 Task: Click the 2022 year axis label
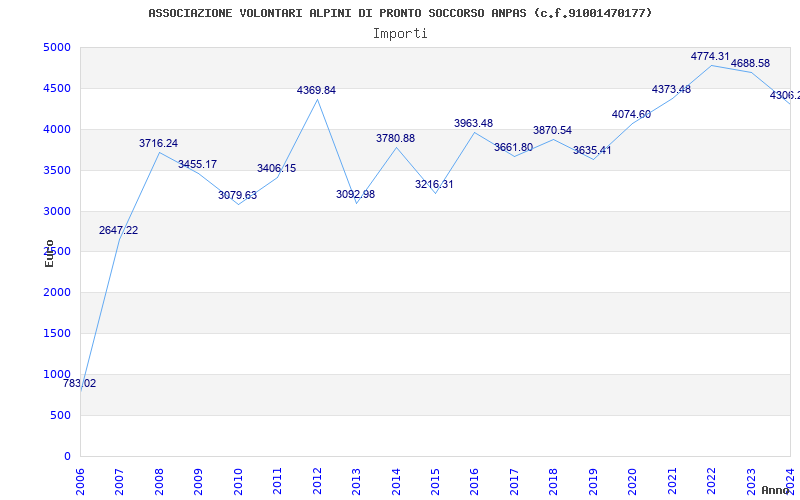[711, 478]
